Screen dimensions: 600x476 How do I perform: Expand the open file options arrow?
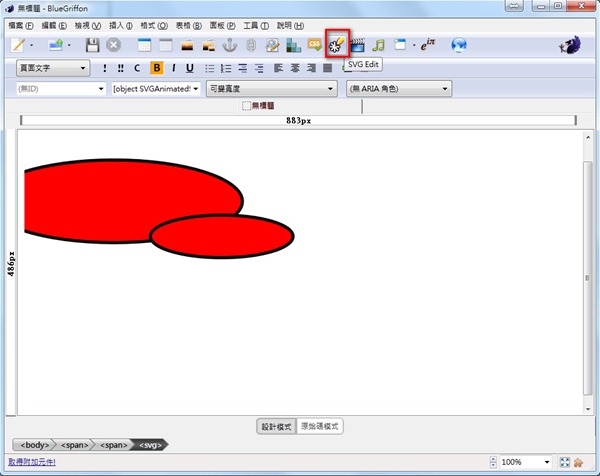pos(69,45)
